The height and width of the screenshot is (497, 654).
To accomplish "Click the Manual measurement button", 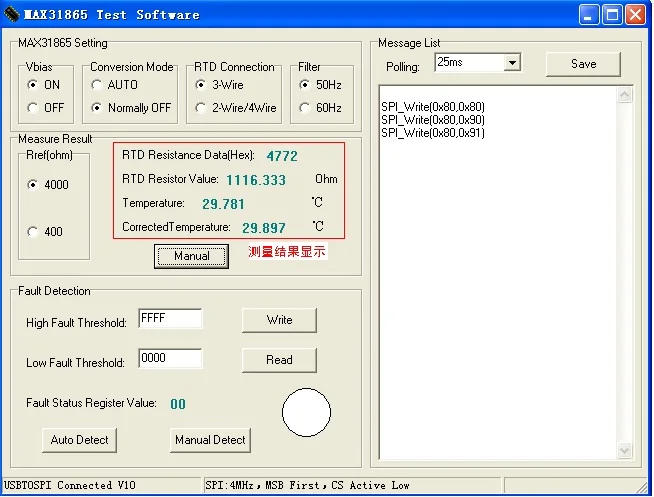I will pyautogui.click(x=191, y=256).
